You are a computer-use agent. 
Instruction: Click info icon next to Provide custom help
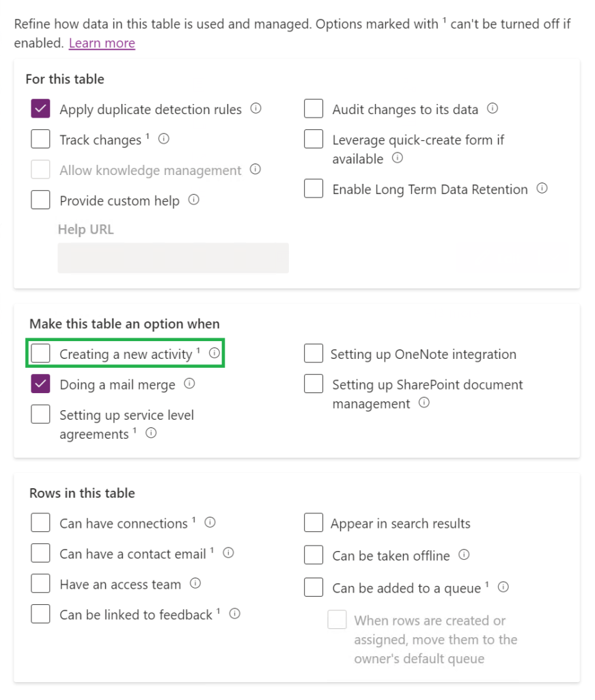click(x=193, y=200)
